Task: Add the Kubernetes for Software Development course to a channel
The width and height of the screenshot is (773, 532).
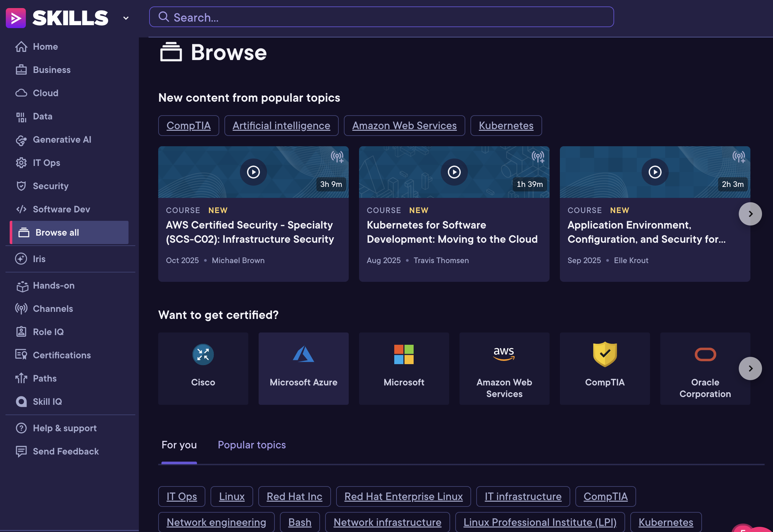Action: tap(538, 157)
